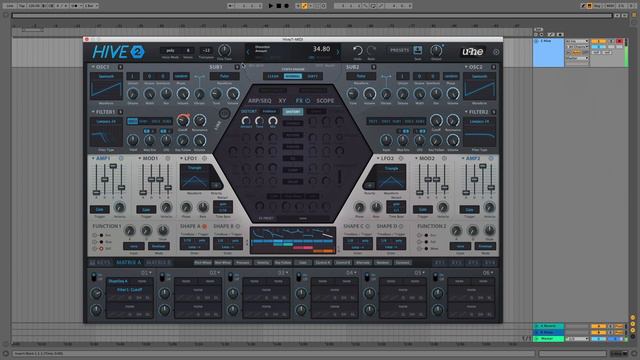The image size is (640, 360).
Task: Collapse the FILTER1 section triangle
Action: [93, 112]
